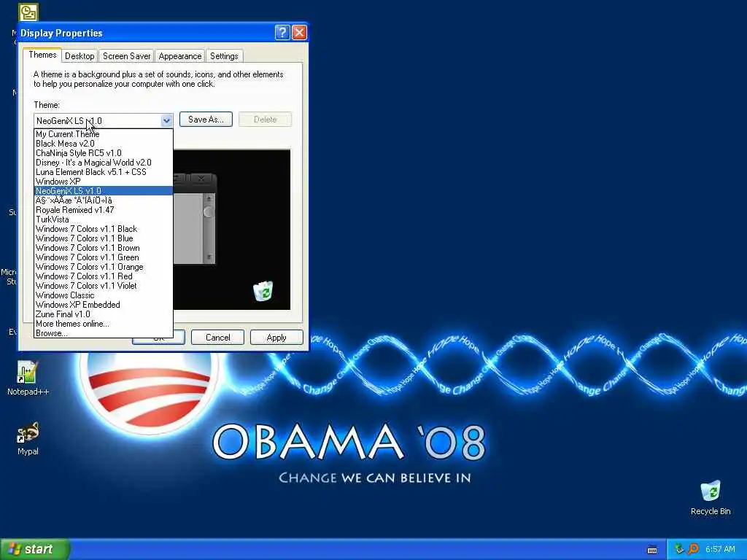
Task: Select Luna Element Black v5.1 + CSS
Action: tap(104, 172)
